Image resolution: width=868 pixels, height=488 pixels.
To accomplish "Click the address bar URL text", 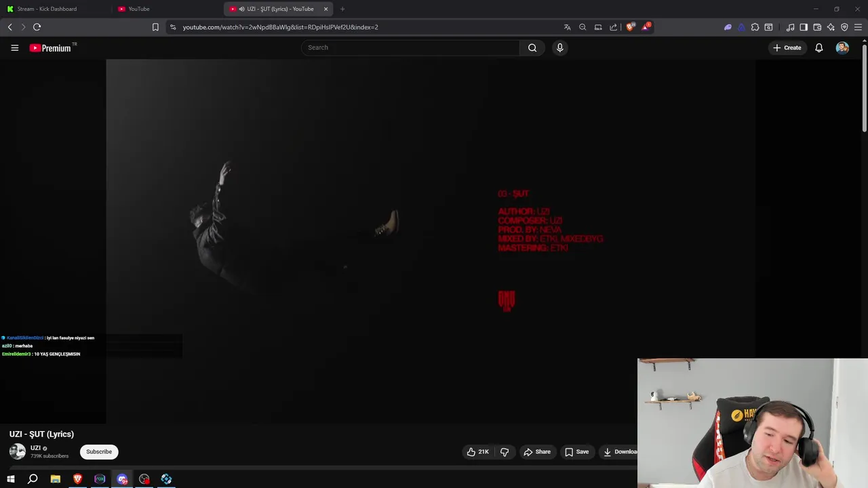I will click(280, 27).
